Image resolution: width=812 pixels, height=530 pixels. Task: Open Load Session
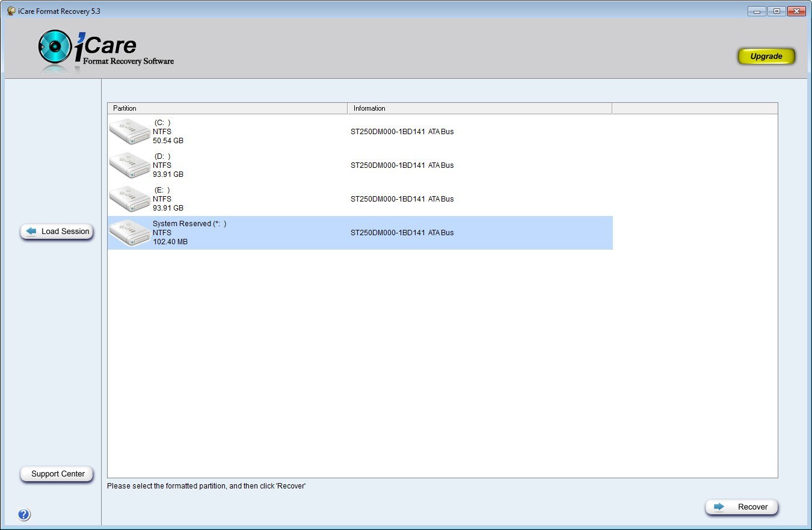pyautogui.click(x=57, y=232)
